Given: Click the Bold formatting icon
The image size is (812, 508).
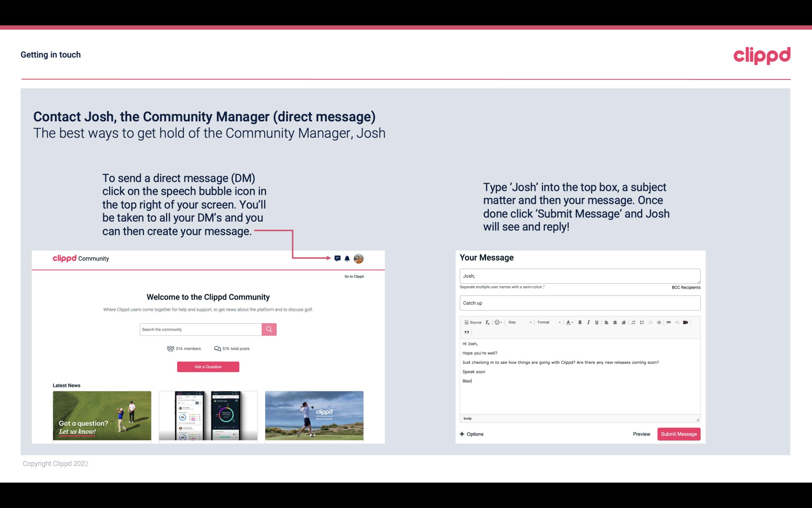Looking at the screenshot, I should coord(579,322).
